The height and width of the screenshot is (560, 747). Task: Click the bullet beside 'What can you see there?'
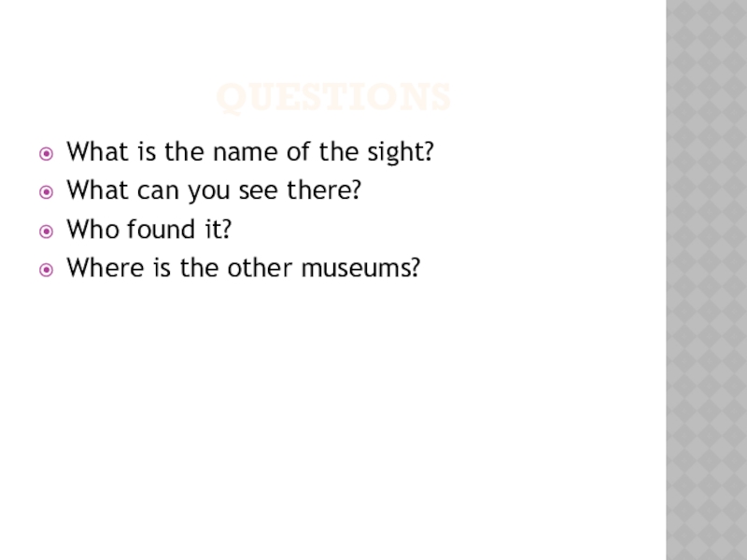46,191
